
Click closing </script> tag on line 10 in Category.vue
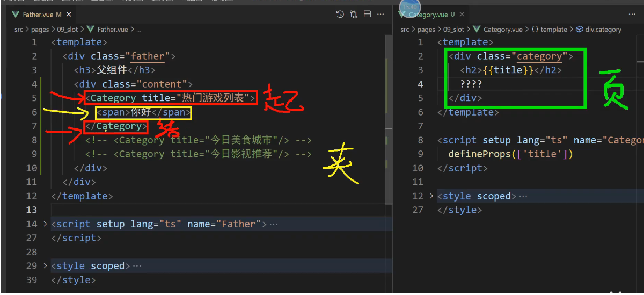[463, 168]
